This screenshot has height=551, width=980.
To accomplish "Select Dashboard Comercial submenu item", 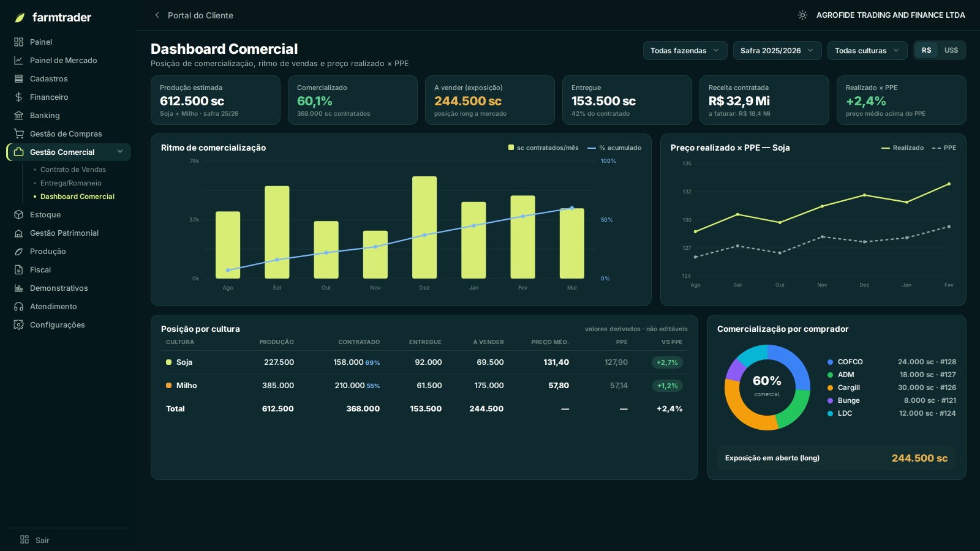I will coord(77,197).
